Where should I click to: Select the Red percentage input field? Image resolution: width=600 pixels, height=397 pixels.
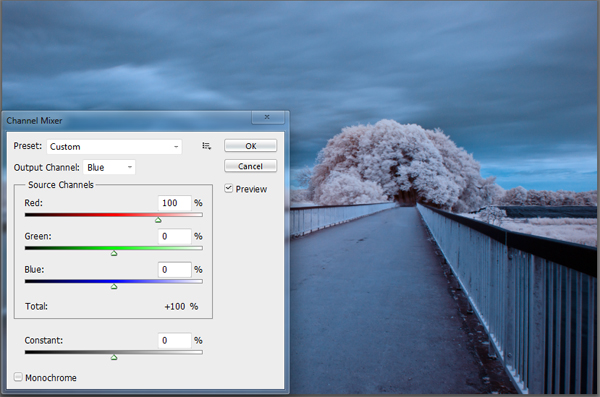pyautogui.click(x=174, y=203)
